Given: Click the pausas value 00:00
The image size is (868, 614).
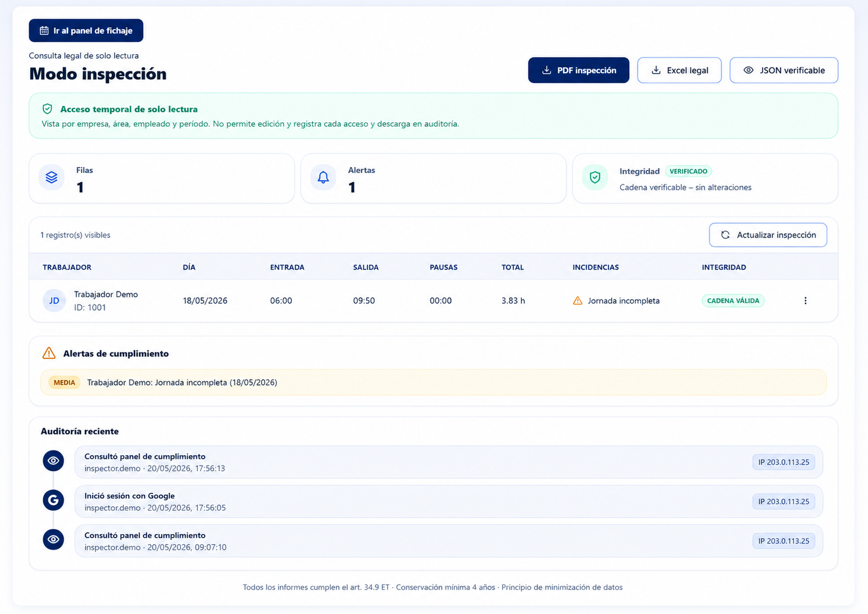Looking at the screenshot, I should (x=441, y=301).
